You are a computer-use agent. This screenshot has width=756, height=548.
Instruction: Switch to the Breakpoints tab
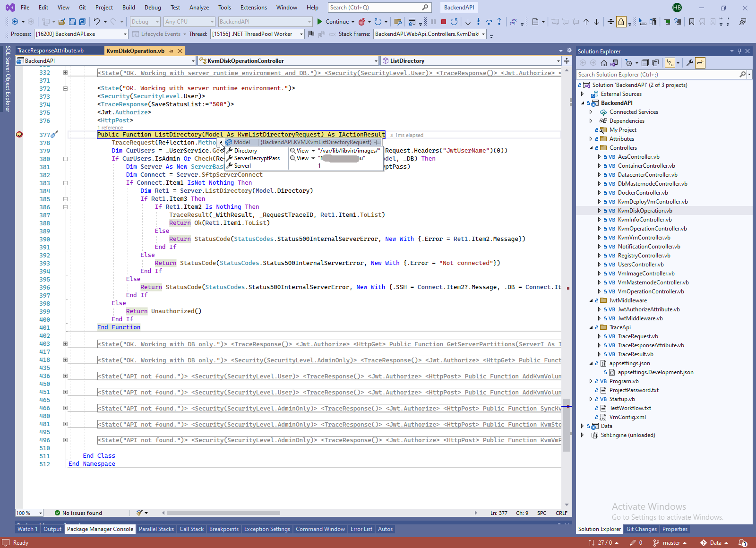coord(223,529)
